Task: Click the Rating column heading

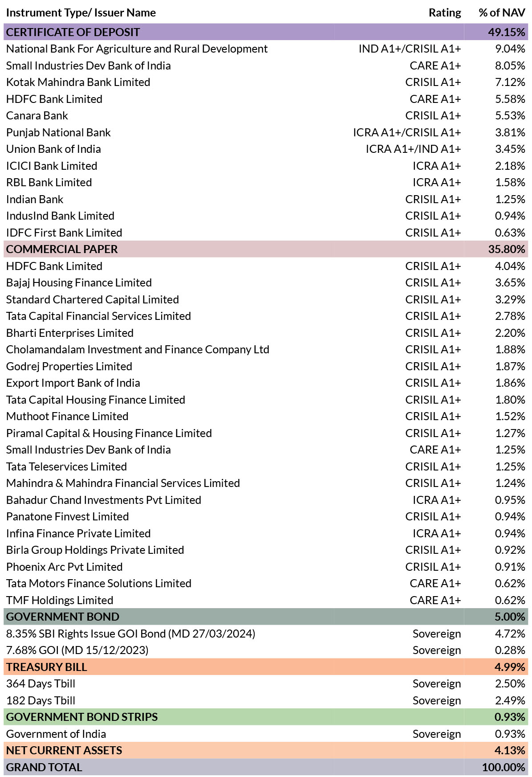Action: 445,12
